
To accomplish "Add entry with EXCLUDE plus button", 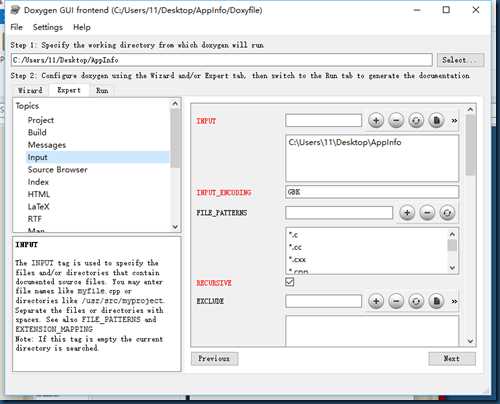I will 376,301.
